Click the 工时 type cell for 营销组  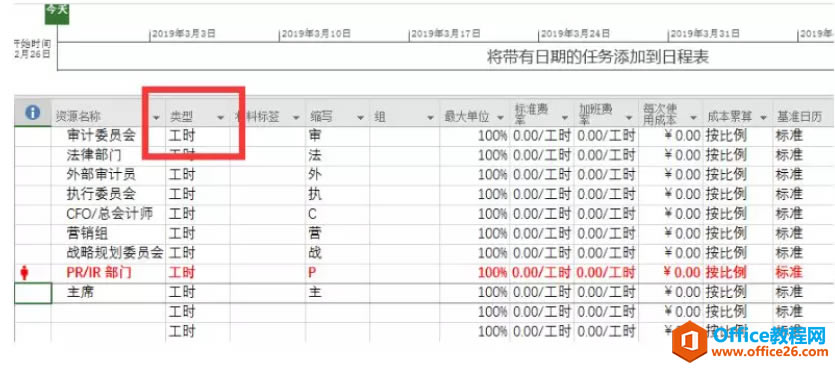click(198, 234)
